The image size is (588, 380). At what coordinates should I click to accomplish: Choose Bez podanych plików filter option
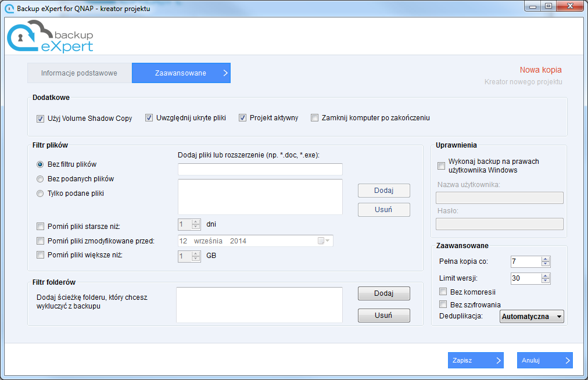click(x=40, y=179)
